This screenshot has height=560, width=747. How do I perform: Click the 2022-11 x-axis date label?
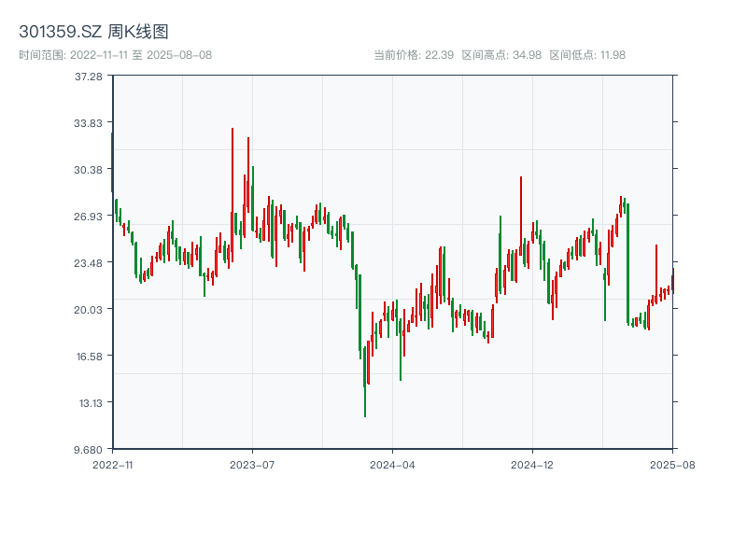point(113,464)
